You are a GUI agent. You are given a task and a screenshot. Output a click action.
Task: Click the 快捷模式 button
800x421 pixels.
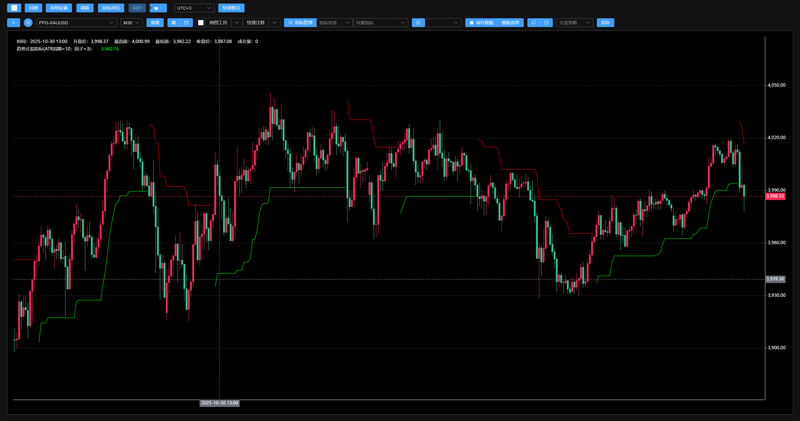(232, 7)
